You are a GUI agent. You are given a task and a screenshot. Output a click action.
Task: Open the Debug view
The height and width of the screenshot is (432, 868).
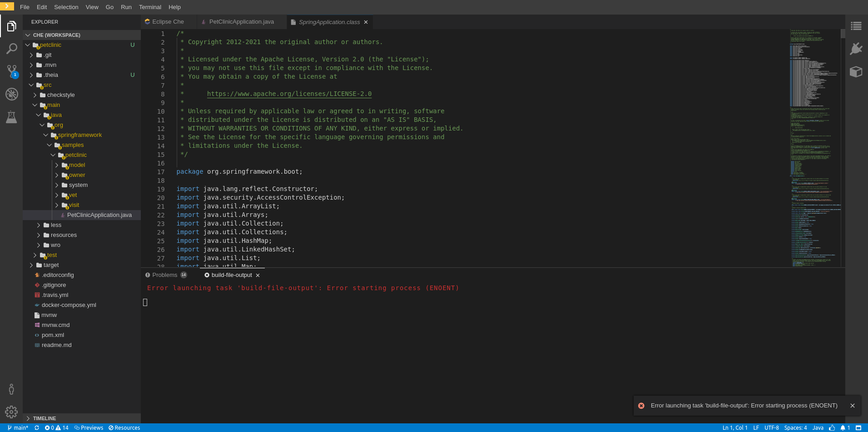12,94
